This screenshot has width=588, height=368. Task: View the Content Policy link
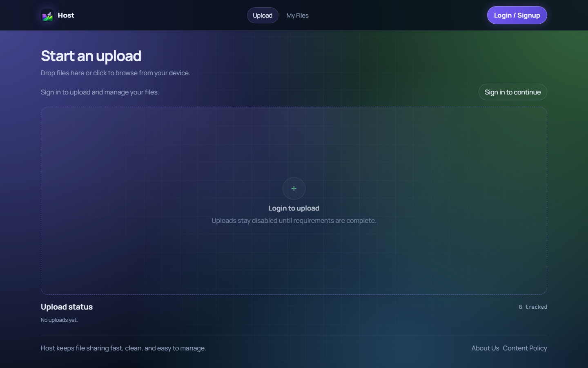[525, 348]
